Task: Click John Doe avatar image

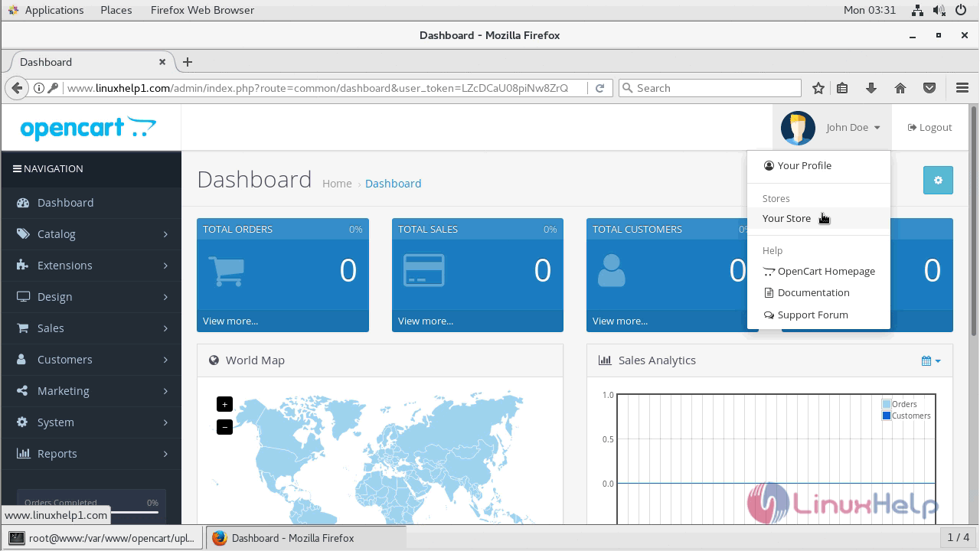Action: point(798,128)
